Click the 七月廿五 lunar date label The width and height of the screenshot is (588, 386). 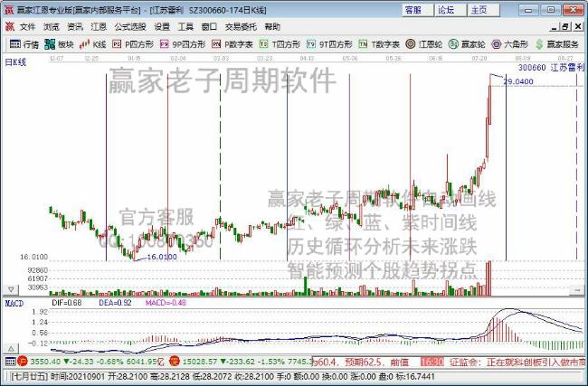tap(30, 376)
